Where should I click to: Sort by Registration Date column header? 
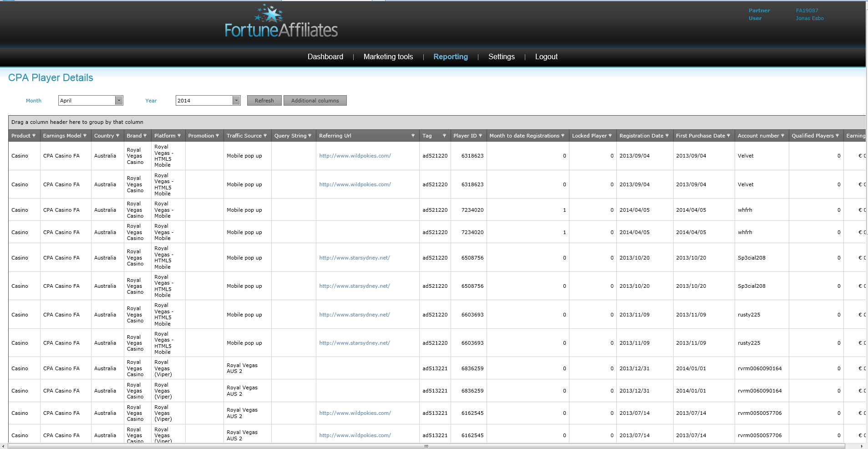tap(641, 136)
